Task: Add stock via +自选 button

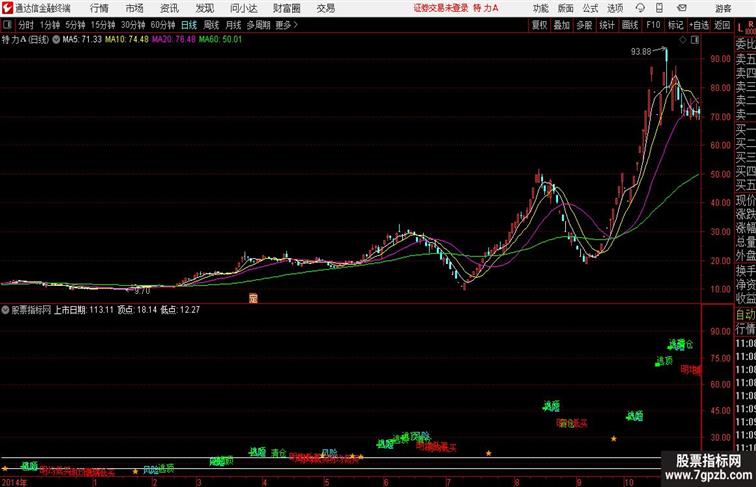Action: [x=699, y=25]
